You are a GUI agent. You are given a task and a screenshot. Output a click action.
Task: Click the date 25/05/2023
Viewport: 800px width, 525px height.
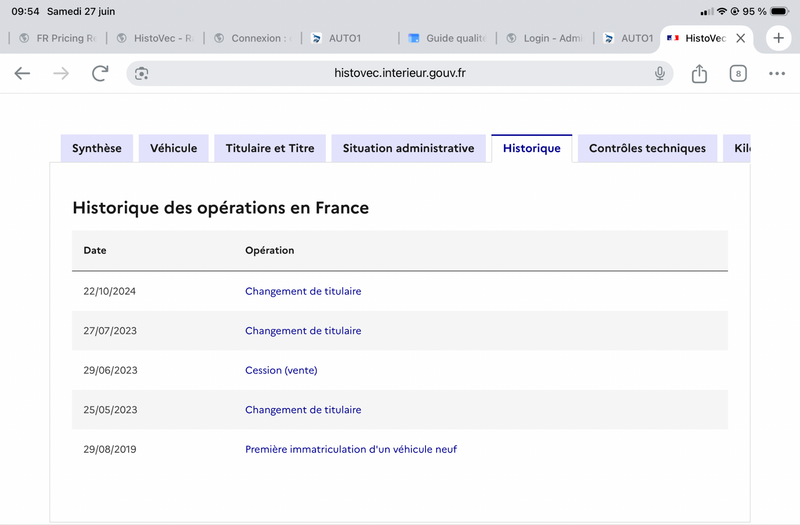pos(110,410)
